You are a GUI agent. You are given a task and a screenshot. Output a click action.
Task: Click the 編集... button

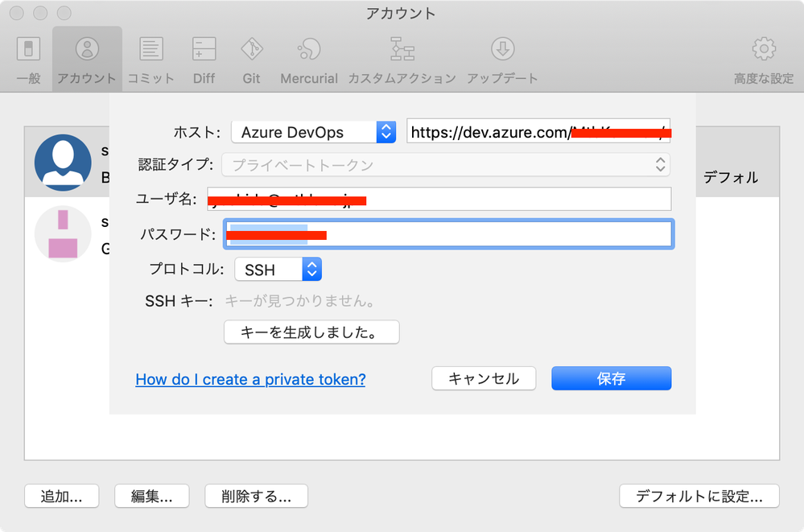coord(152,496)
